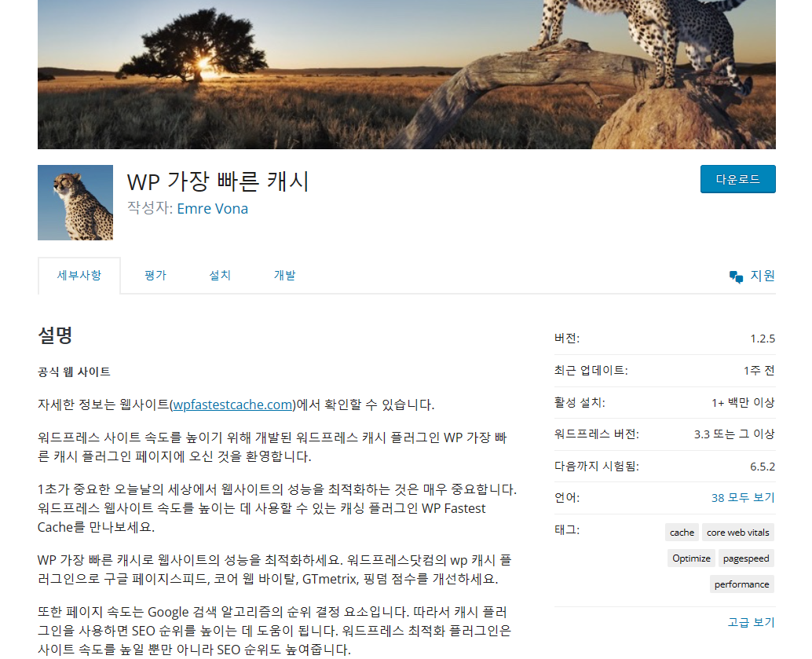Click the 최근 업데이트: label

coord(591,371)
